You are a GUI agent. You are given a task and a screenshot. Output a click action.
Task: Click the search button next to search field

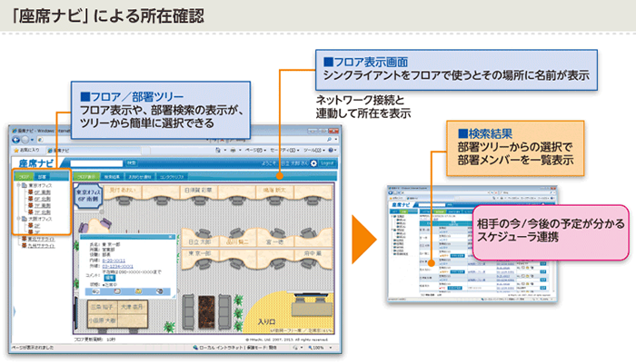[x=131, y=163]
